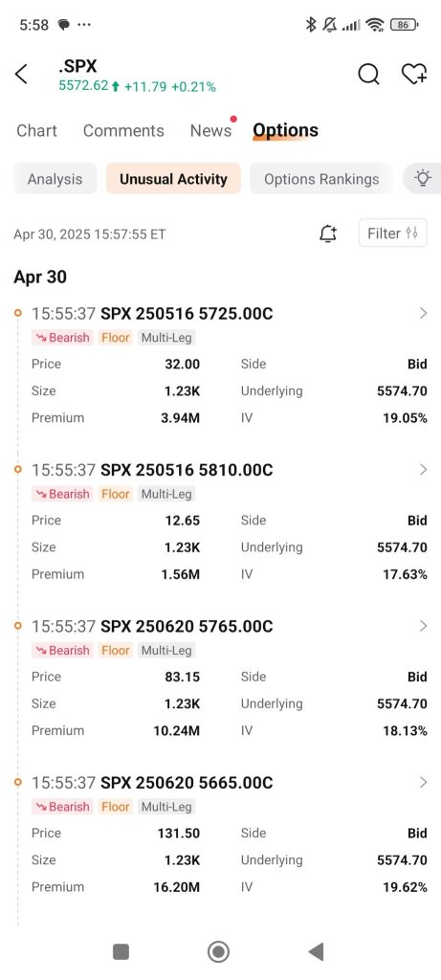Select the Unusual Activity chip
441x980 pixels.
[173, 179]
